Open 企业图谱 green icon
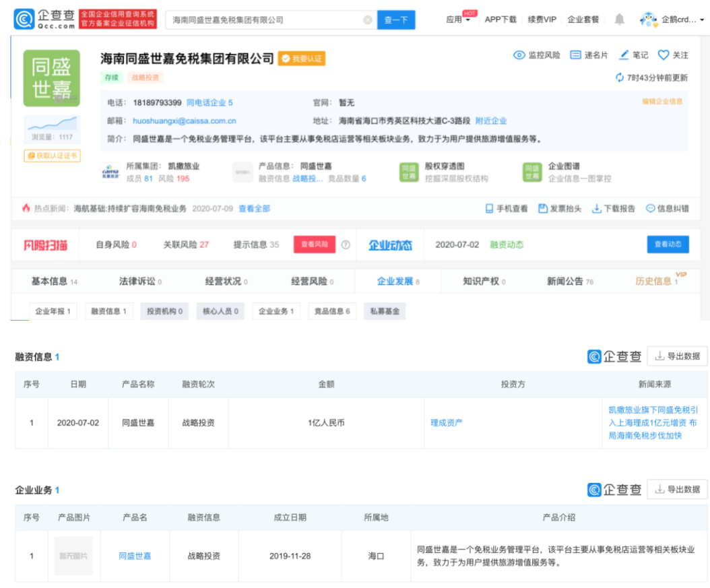Image resolution: width=710 pixels, height=588 pixels. [532, 172]
